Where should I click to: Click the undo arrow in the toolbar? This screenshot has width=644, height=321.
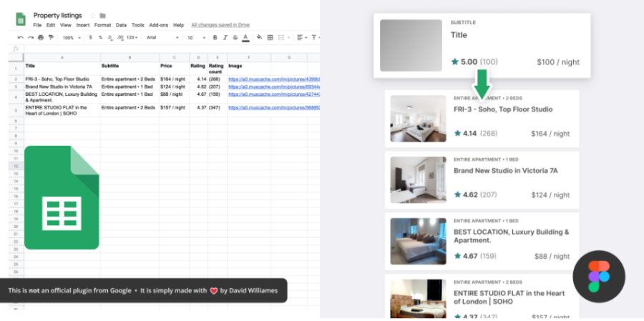coord(20,37)
